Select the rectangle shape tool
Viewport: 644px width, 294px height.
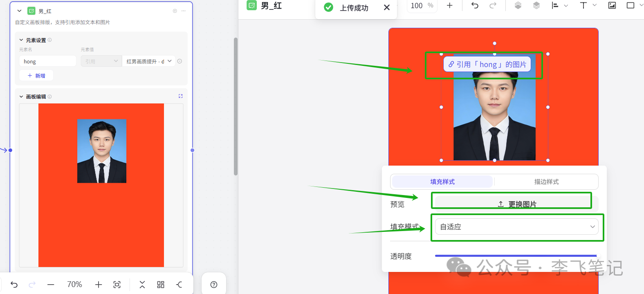click(x=631, y=5)
